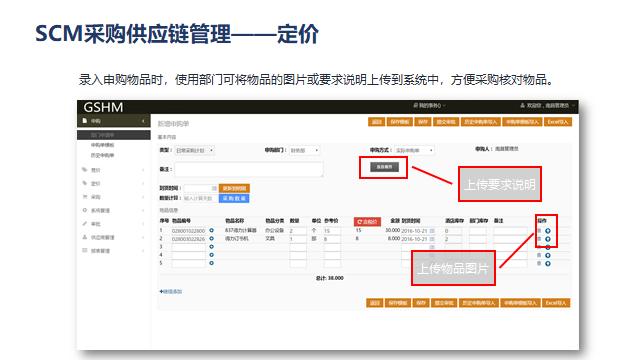Open the calendar icon in the 到货时间 field

[x=214, y=188]
